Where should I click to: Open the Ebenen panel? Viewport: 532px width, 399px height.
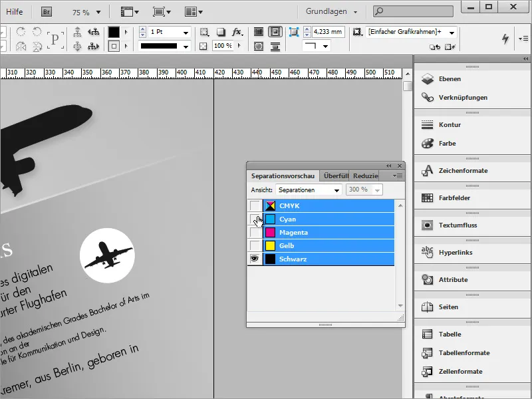[x=450, y=78]
